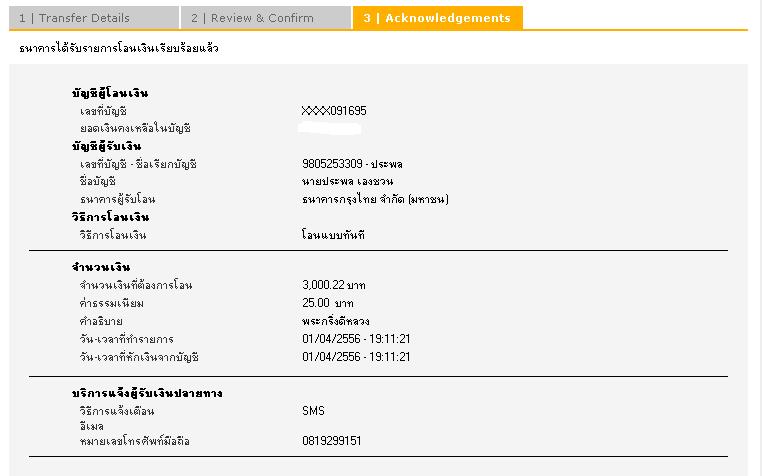Viewport: 762px width, 476px height.
Task: Click the จำนวนเงิน section heading
Action: (x=101, y=268)
